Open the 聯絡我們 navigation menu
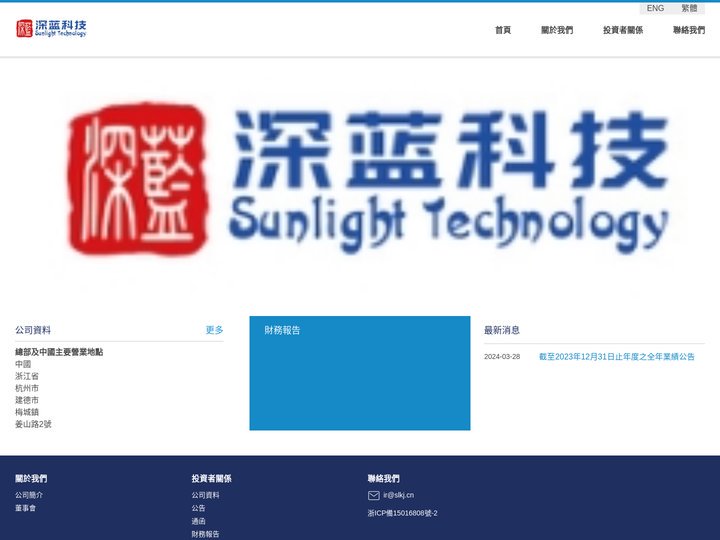This screenshot has height=540, width=720. [689, 30]
